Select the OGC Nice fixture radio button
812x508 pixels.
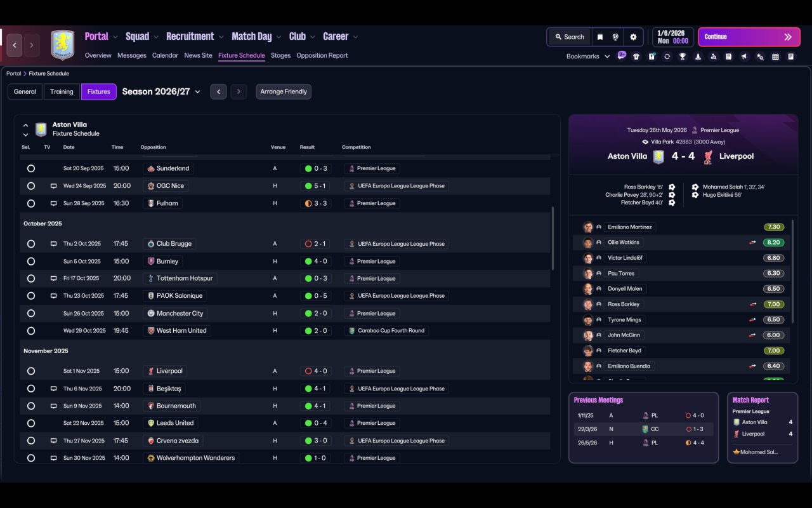[x=31, y=186]
